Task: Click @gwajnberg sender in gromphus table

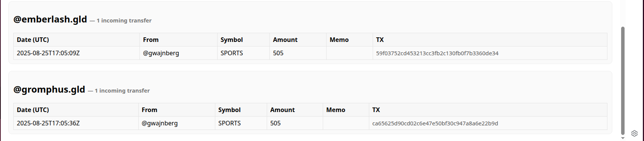Action: click(160, 123)
